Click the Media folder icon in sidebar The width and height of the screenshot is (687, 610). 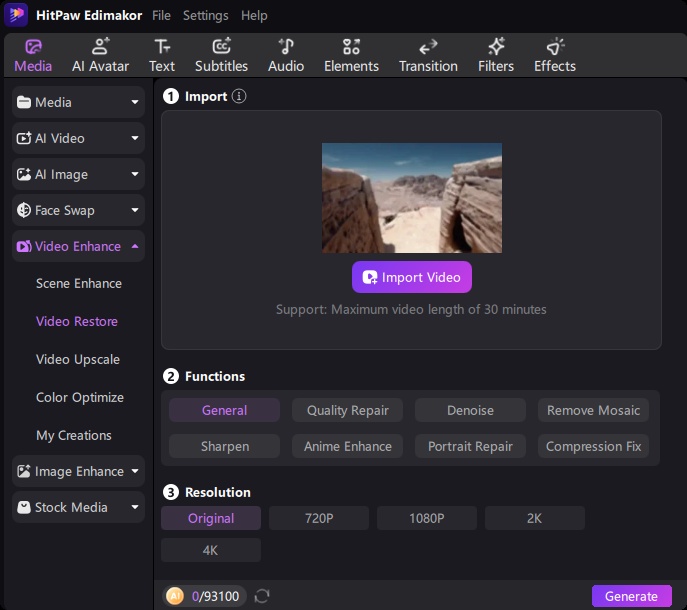tap(24, 102)
